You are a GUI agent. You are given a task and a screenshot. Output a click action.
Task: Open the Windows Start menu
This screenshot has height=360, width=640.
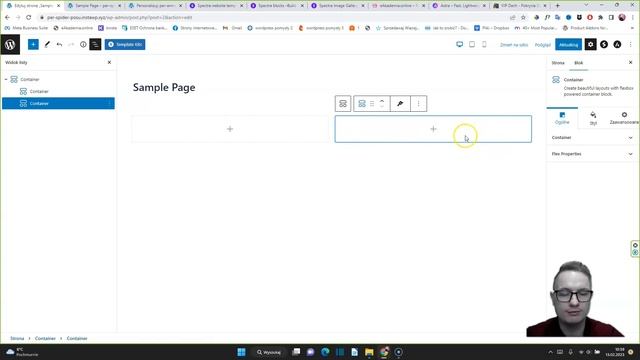[241, 352]
